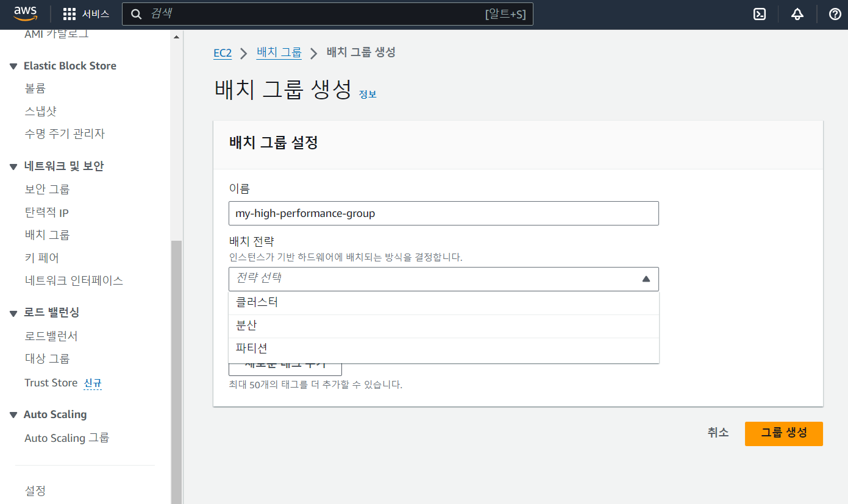
Task: Go to EC2 breadcrumb link
Action: pyautogui.click(x=223, y=53)
